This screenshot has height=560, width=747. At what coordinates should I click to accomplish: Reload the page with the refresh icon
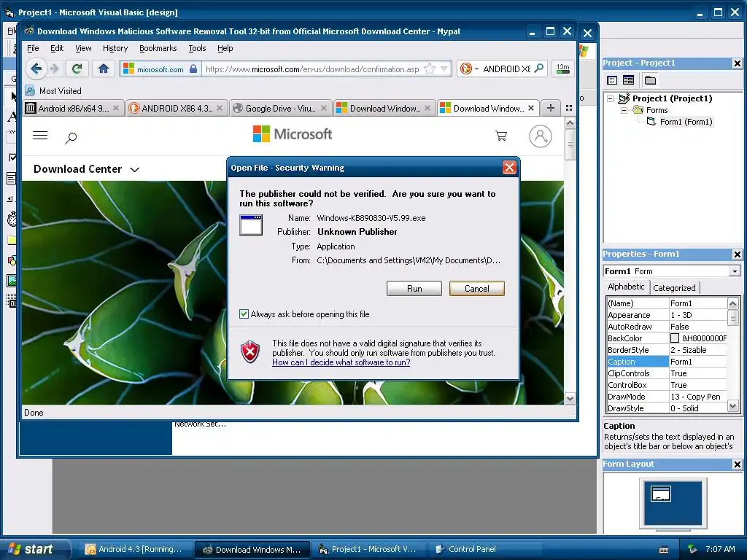pos(77,69)
